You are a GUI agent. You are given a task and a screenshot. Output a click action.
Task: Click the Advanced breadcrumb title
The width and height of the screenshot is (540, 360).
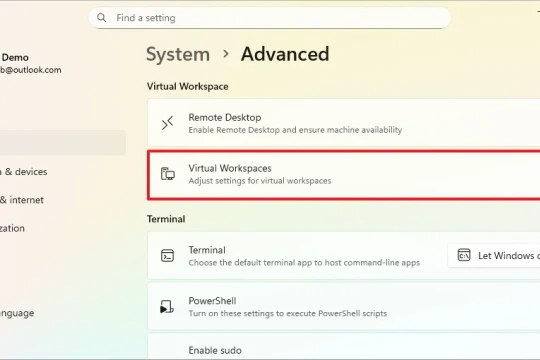click(x=285, y=54)
